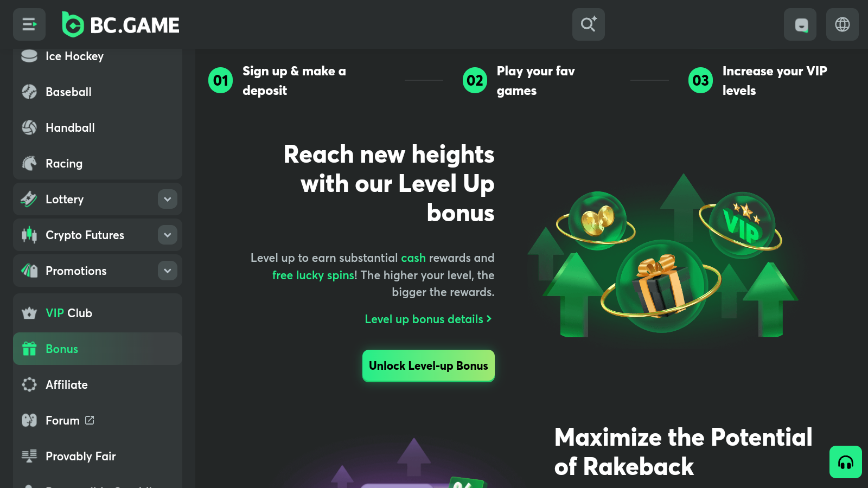Open the search icon in the header
The height and width of the screenshot is (488, 868).
(589, 24)
